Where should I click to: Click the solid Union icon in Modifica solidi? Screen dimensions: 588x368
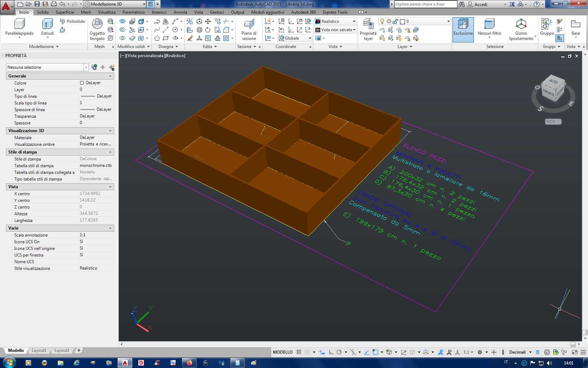coord(122,21)
